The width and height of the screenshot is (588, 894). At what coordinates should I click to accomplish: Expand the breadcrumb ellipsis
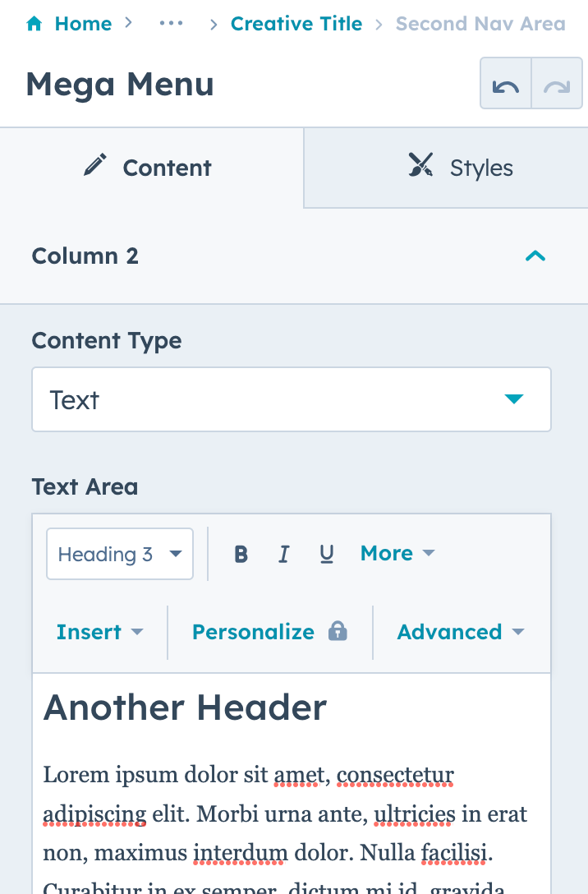171,24
